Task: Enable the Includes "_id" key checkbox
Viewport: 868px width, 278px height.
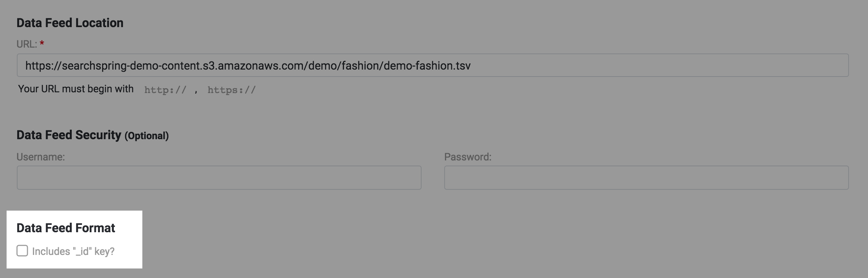Action: (x=22, y=251)
